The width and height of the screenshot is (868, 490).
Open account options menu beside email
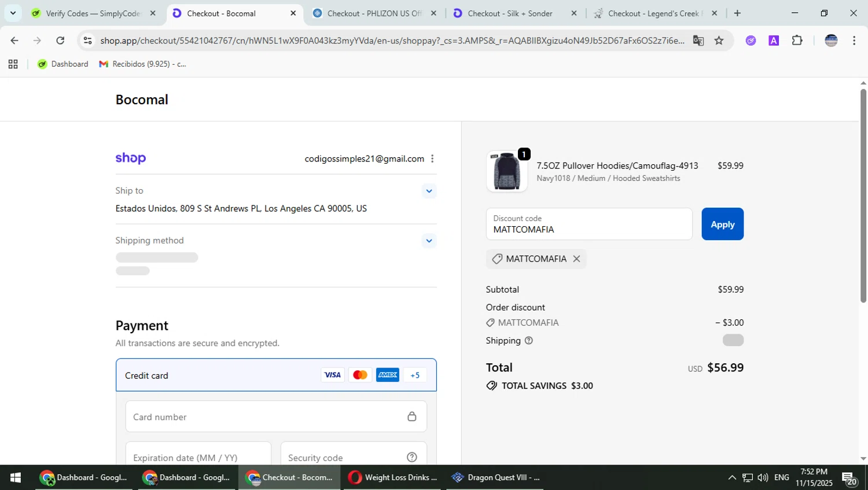[x=432, y=159]
